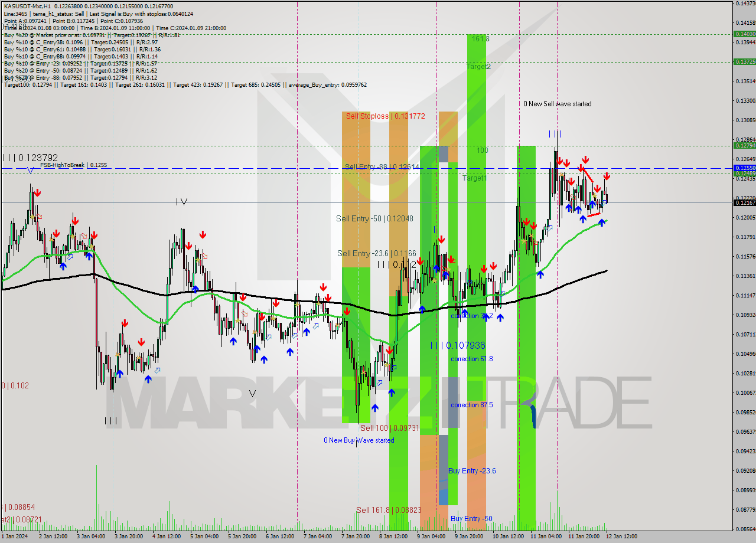The height and width of the screenshot is (543, 756).
Task: Click the '9 Jan 20:00' time label
Action: 470,537
